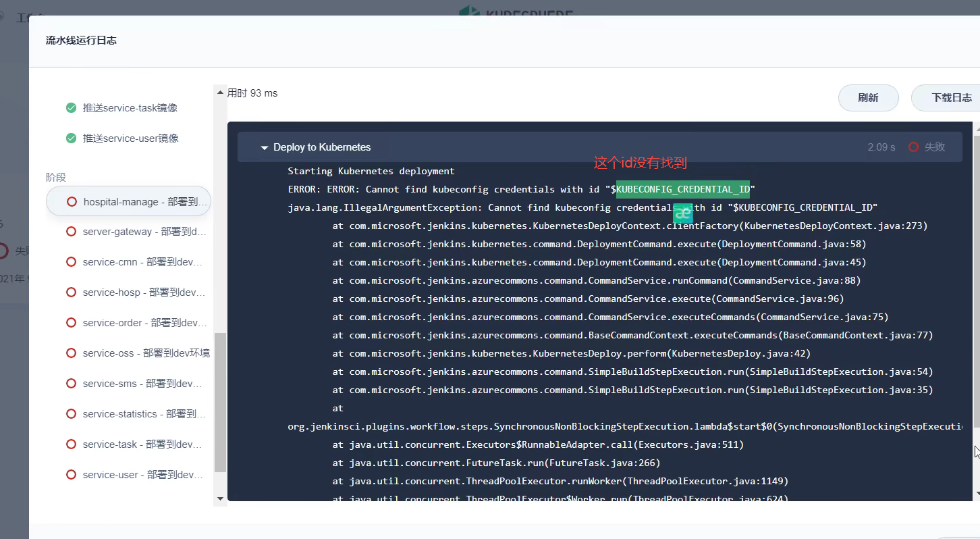Click the KubernetesDeploy.java:42 stack line
This screenshot has width=980, height=539.
tap(572, 354)
